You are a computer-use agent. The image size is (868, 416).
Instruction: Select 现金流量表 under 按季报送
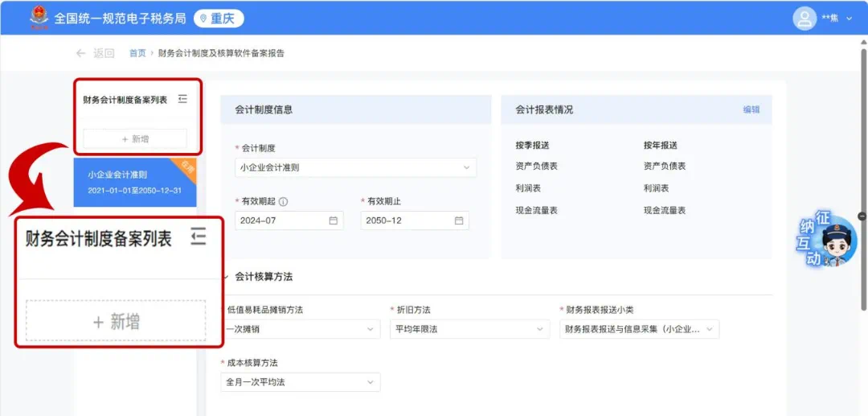coord(536,211)
